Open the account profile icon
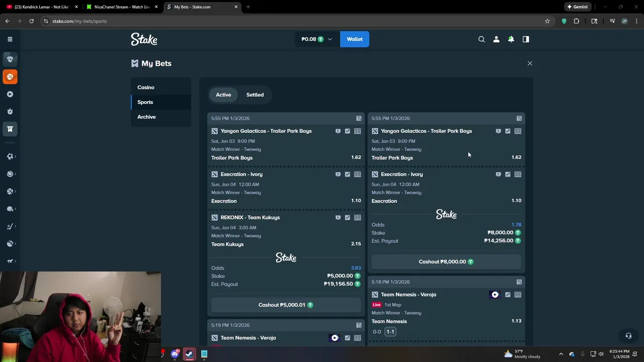The width and height of the screenshot is (644, 362). [496, 39]
